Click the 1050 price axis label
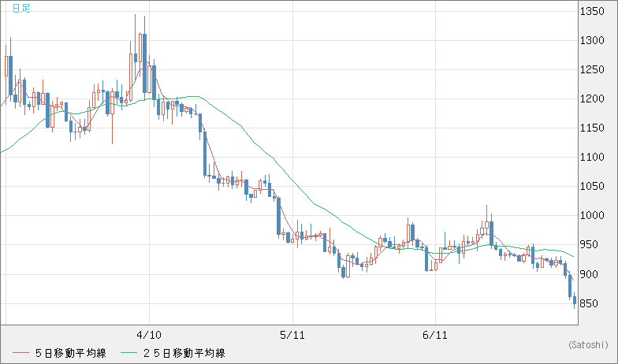 (592, 186)
